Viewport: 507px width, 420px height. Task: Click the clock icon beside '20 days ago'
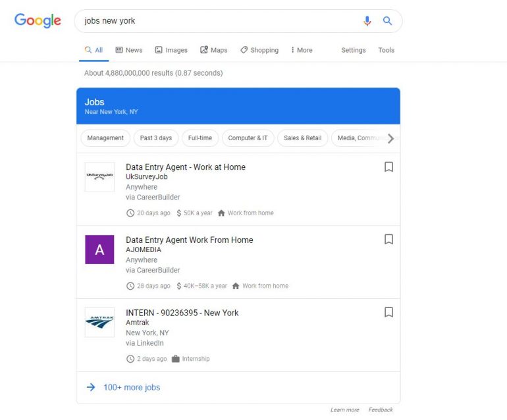[130, 213]
